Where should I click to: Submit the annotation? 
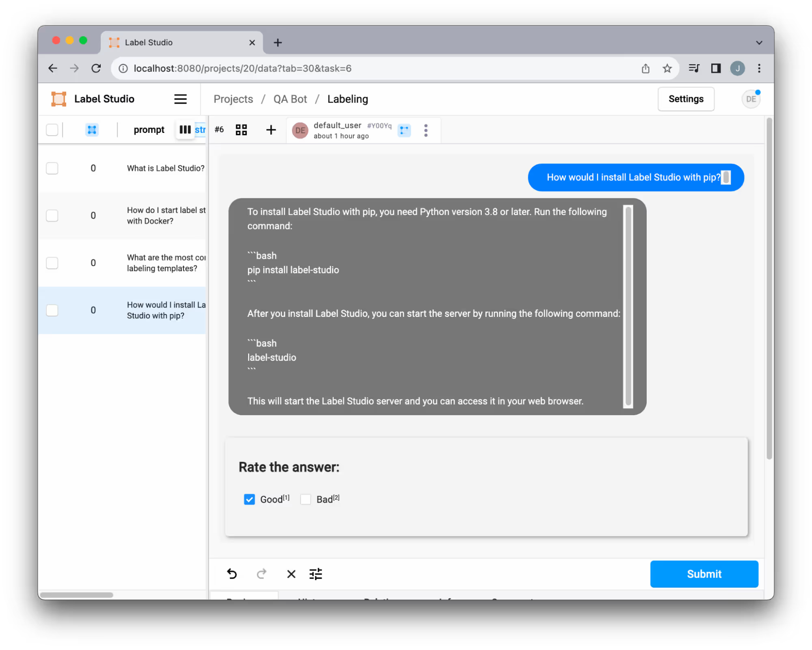(704, 574)
